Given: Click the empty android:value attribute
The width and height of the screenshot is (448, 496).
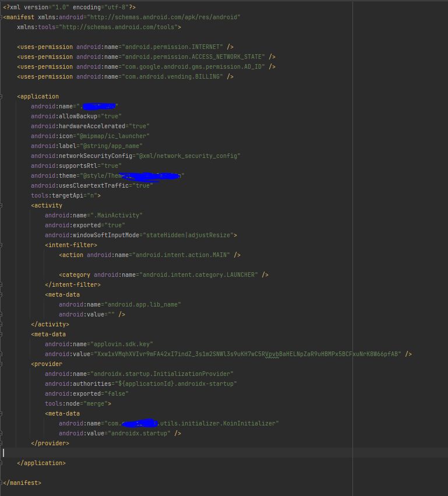Looking at the screenshot, I should coord(87,314).
